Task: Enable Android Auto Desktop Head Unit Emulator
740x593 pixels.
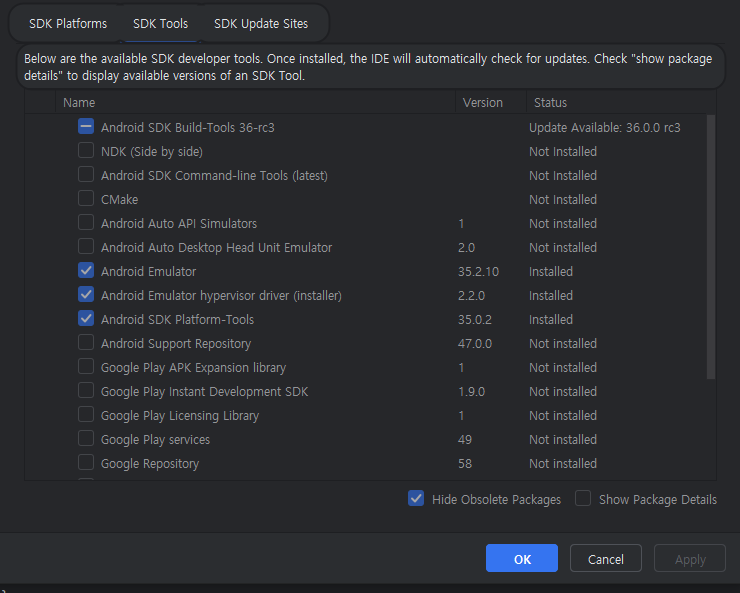Action: (x=86, y=247)
